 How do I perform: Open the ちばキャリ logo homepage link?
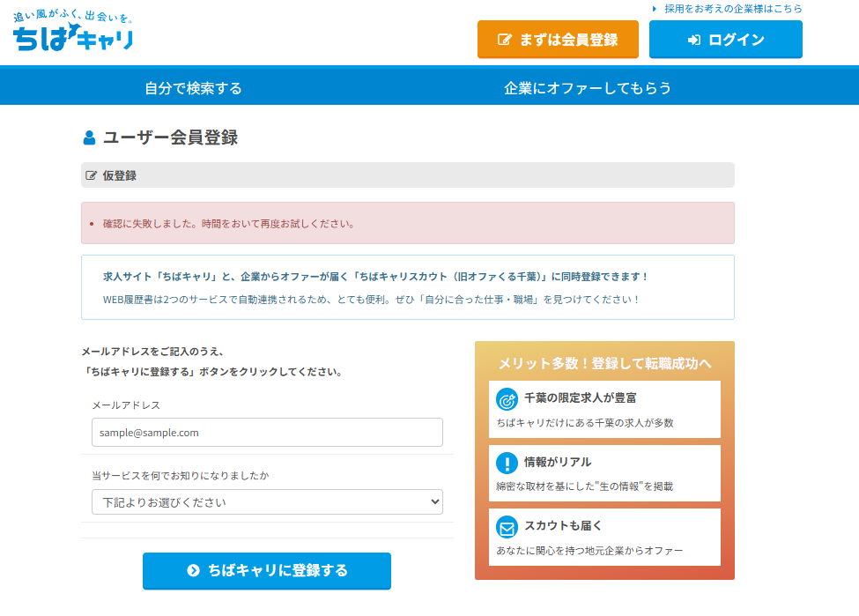click(x=73, y=31)
